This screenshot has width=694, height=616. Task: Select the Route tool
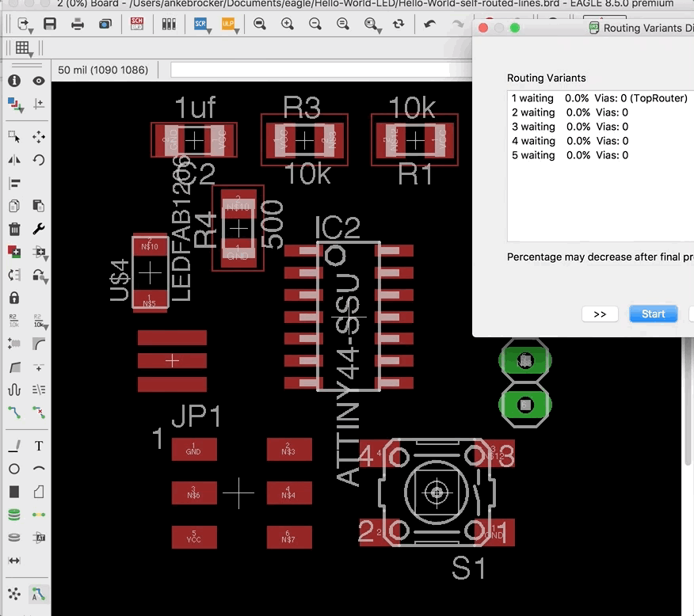(x=14, y=413)
